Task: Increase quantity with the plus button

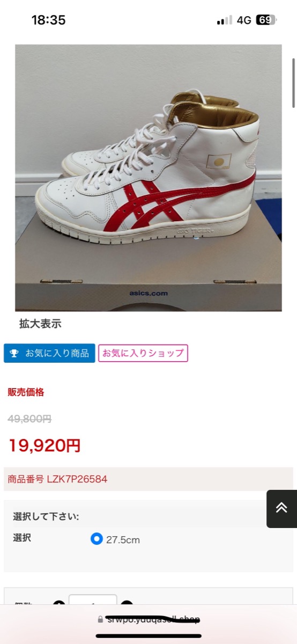Action: click(127, 604)
